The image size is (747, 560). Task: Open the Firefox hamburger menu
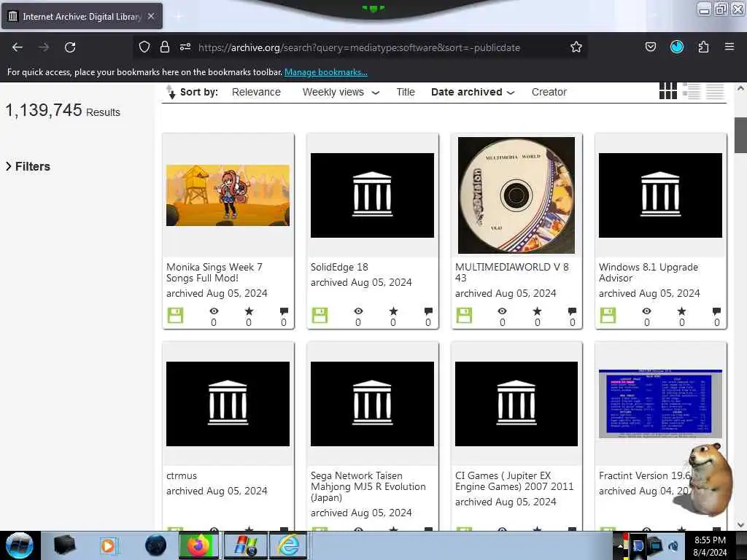click(x=729, y=47)
